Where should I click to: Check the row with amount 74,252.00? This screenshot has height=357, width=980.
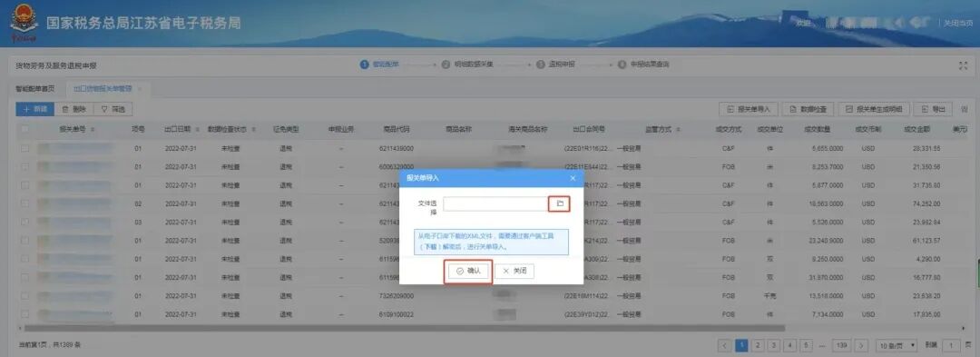[x=24, y=203]
